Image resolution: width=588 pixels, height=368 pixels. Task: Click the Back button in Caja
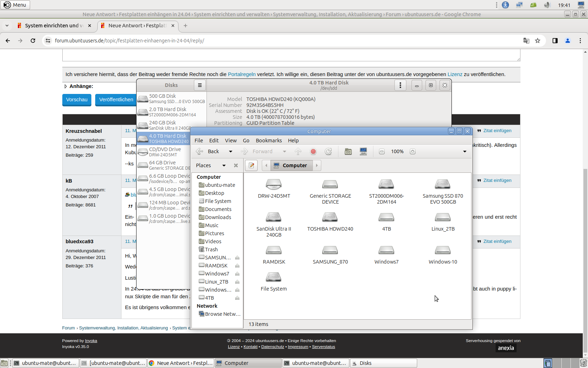tap(208, 151)
